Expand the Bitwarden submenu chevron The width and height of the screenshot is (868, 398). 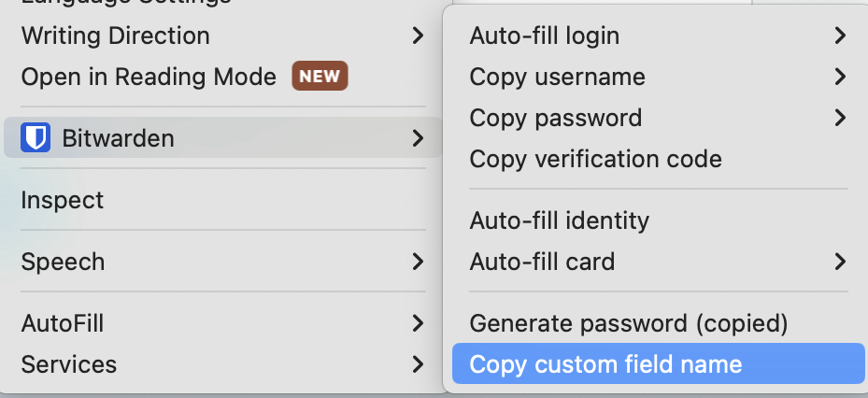point(417,139)
